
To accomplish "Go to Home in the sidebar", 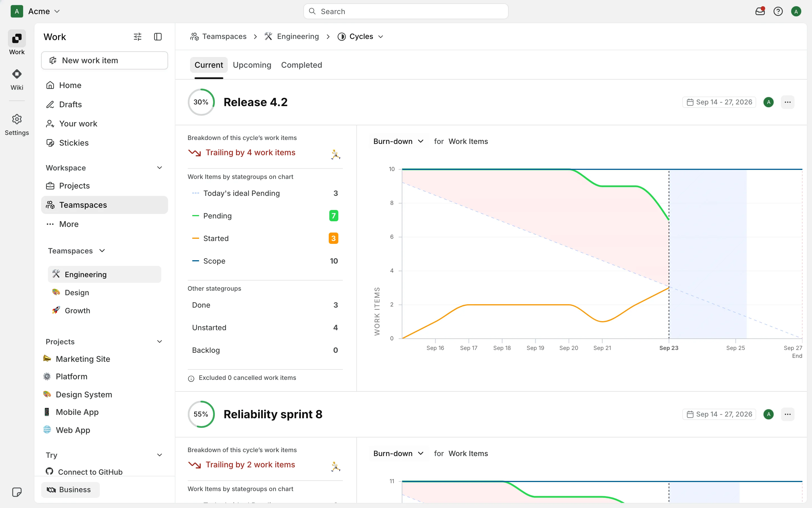I will [x=104, y=85].
